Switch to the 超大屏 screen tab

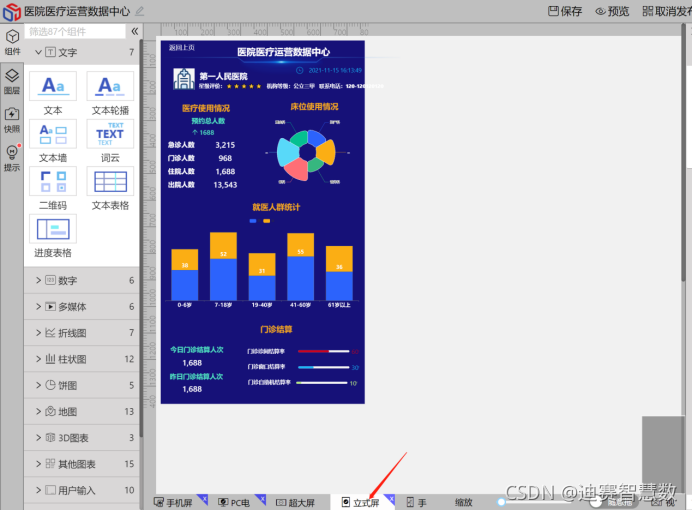pyautogui.click(x=295, y=503)
